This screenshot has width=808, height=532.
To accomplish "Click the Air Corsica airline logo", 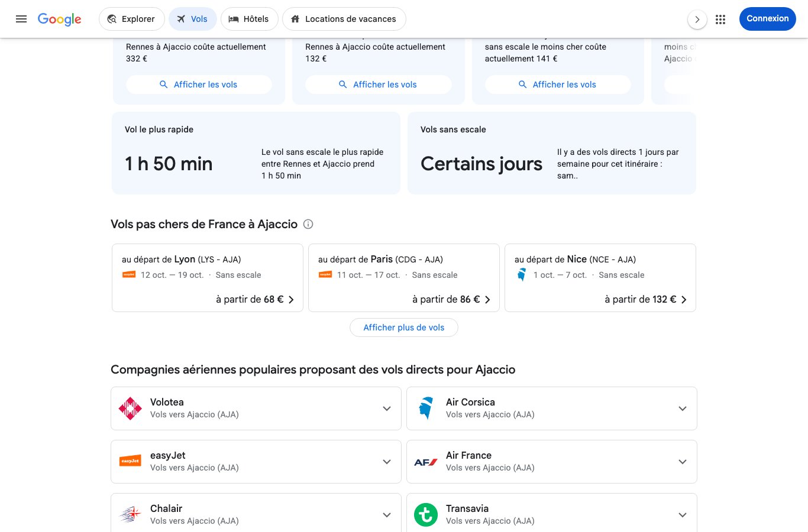I will [x=426, y=408].
